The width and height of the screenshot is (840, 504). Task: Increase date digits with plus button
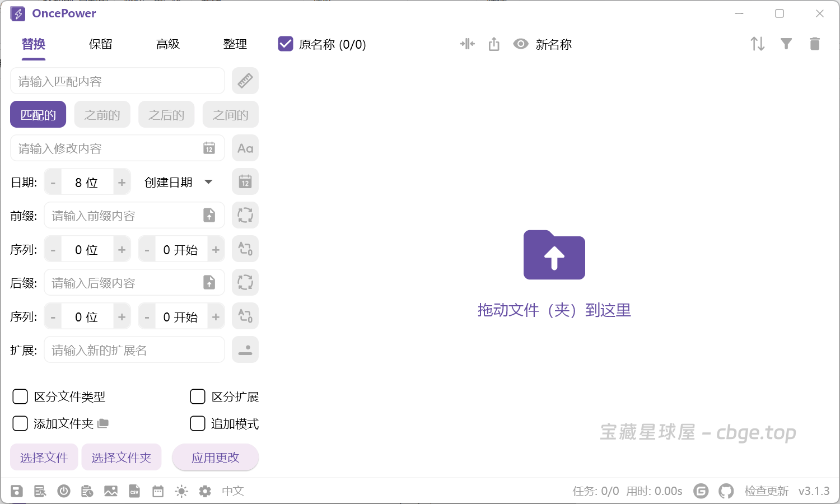pyautogui.click(x=122, y=183)
